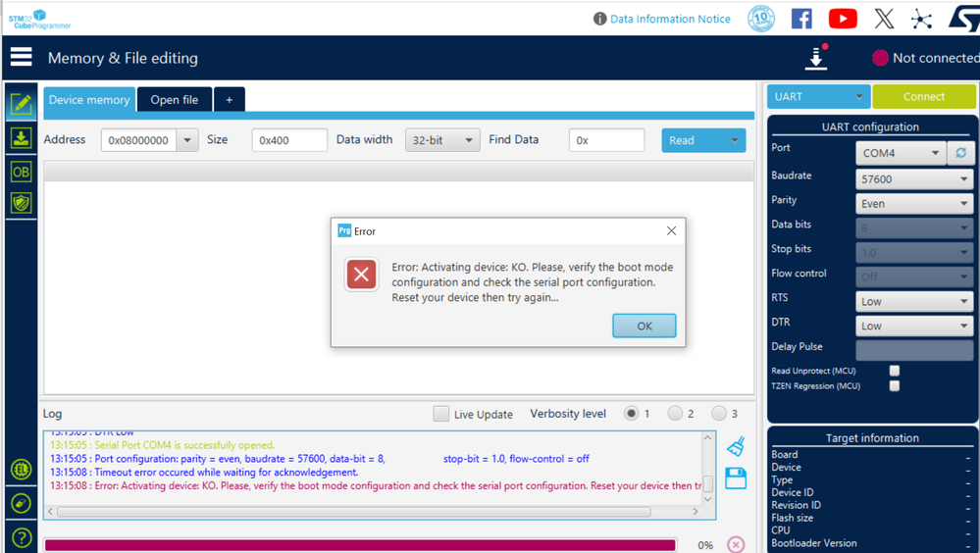This screenshot has width=980, height=553.
Task: Open the Data Information Notice link
Action: (670, 19)
